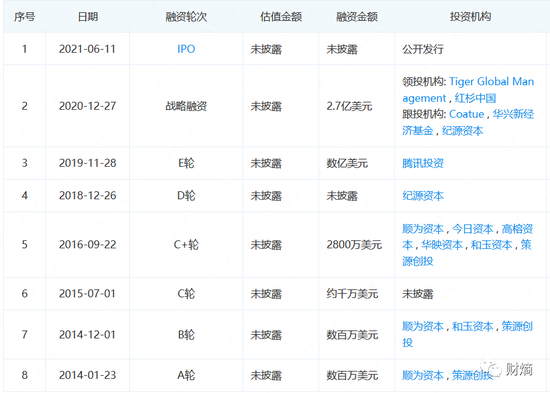Click the 融资轮次 column header

tap(186, 16)
